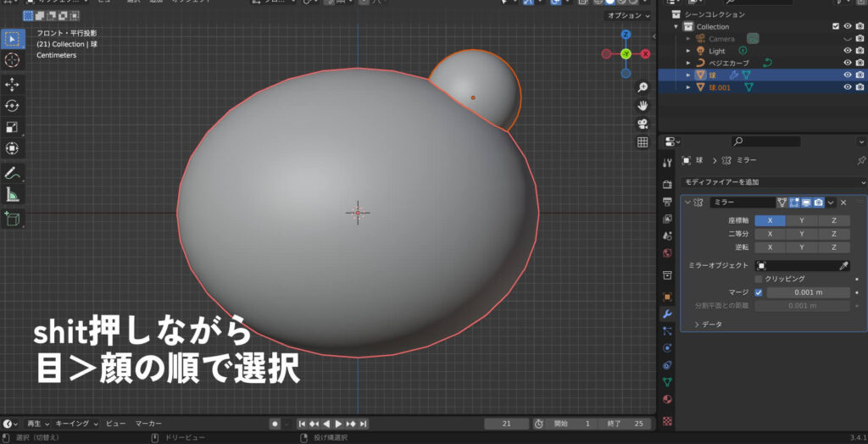Screen dimensions: 868x444
Task: Hide the Light object with eye icon
Action: pyautogui.click(x=847, y=51)
